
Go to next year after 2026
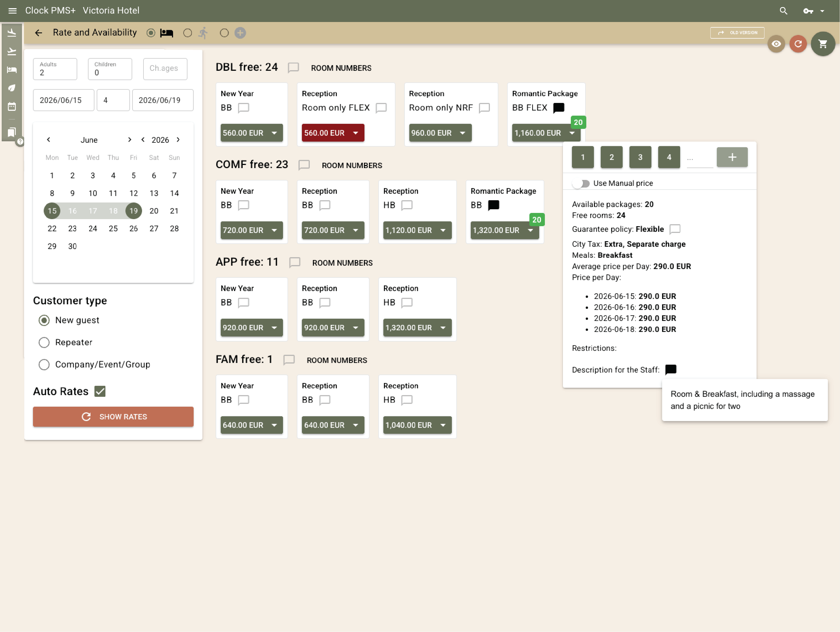click(178, 140)
